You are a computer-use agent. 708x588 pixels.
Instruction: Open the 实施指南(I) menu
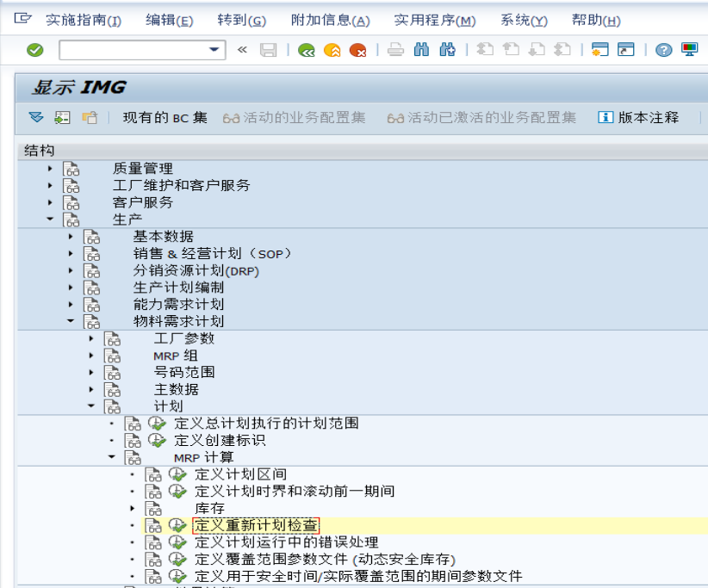[x=84, y=21]
